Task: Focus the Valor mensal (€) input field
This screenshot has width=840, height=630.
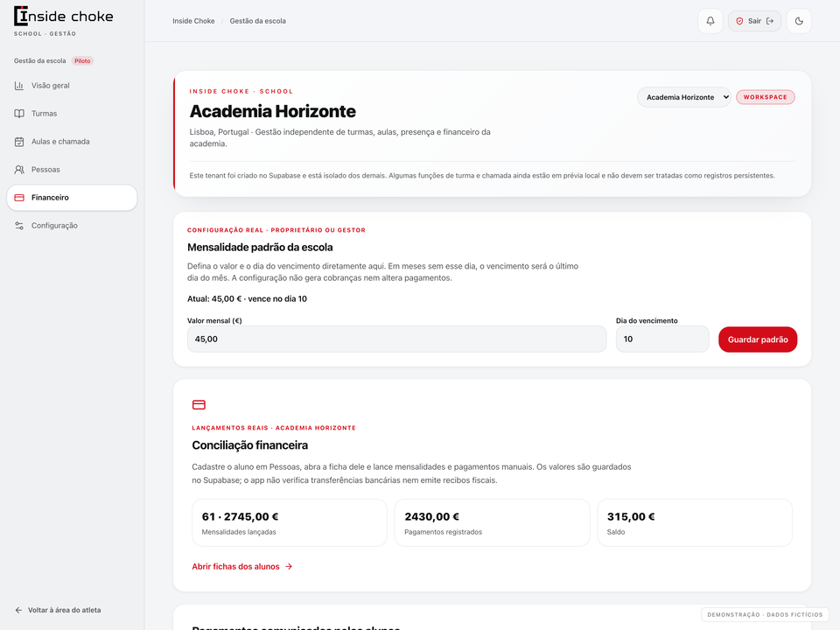Action: pyautogui.click(x=396, y=339)
